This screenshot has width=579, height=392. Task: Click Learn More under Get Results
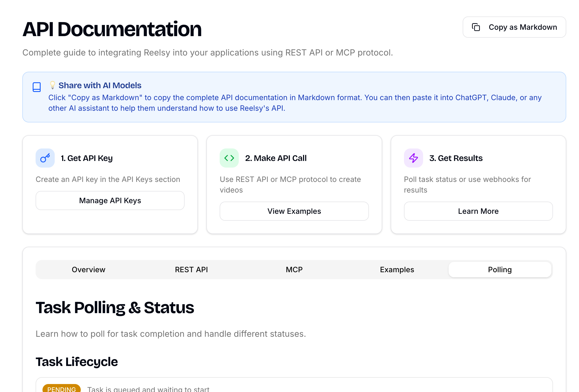click(x=478, y=211)
